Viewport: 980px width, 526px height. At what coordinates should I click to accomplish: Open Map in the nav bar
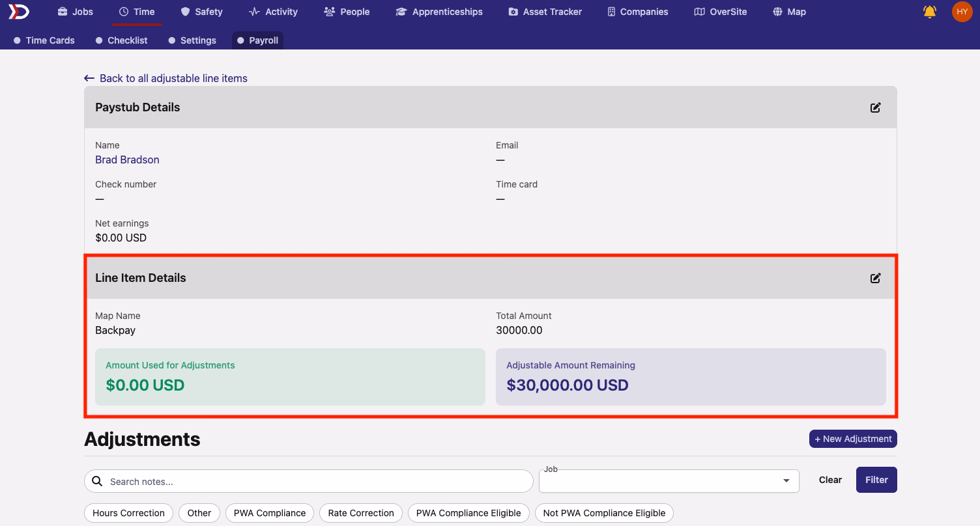[x=789, y=12]
